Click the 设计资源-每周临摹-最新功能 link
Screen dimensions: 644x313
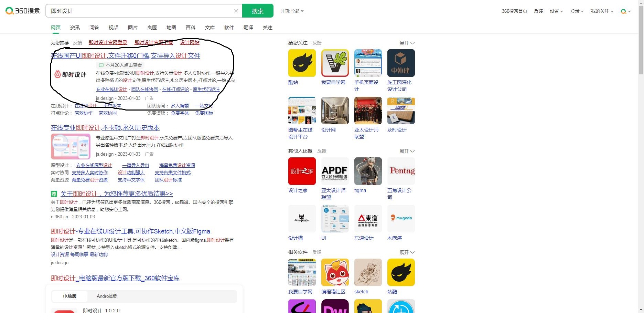coord(79,254)
